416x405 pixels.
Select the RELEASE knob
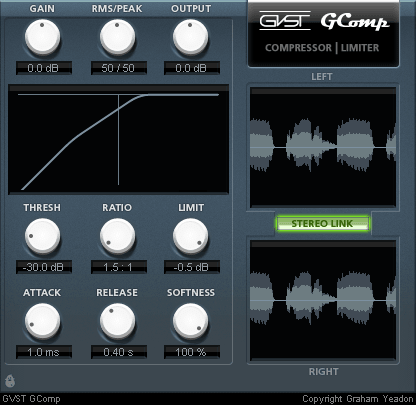117,321
